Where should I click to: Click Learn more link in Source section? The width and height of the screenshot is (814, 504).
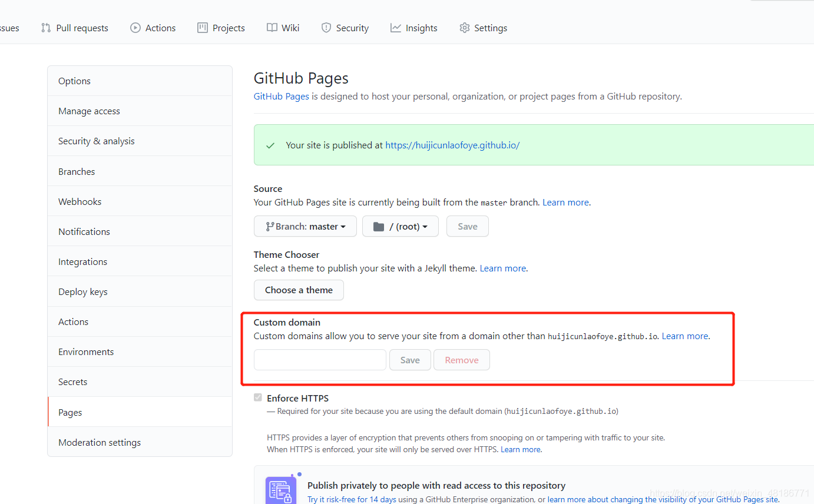click(x=565, y=202)
